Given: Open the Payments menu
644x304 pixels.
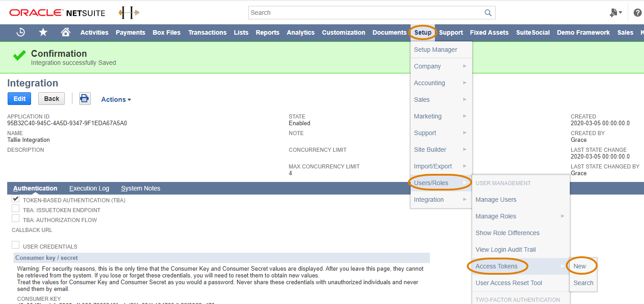Looking at the screenshot, I should pos(130,32).
